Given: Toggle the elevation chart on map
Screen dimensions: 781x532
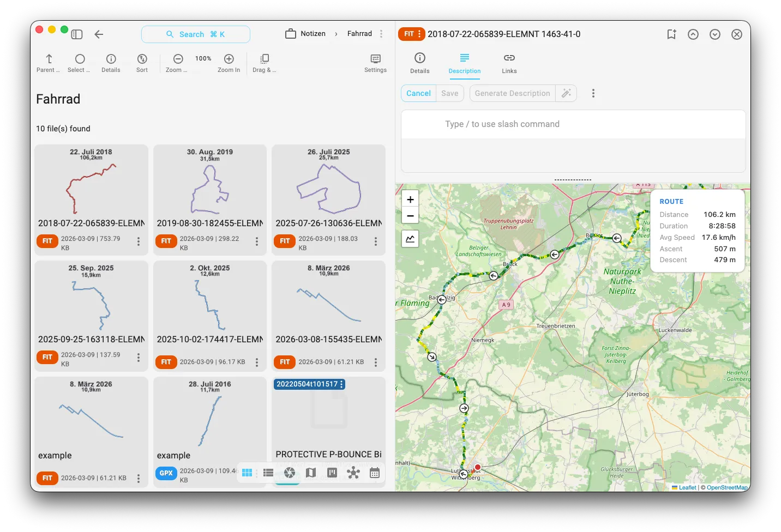Looking at the screenshot, I should tap(410, 239).
